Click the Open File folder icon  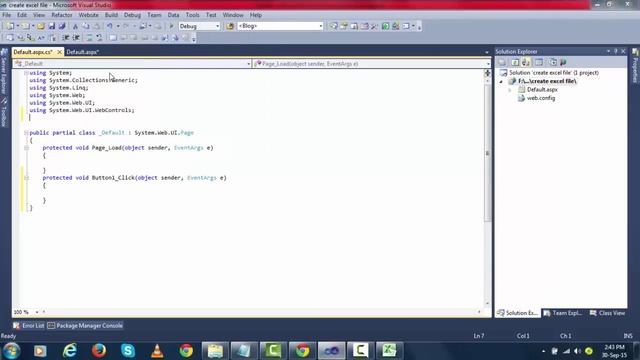41,26
